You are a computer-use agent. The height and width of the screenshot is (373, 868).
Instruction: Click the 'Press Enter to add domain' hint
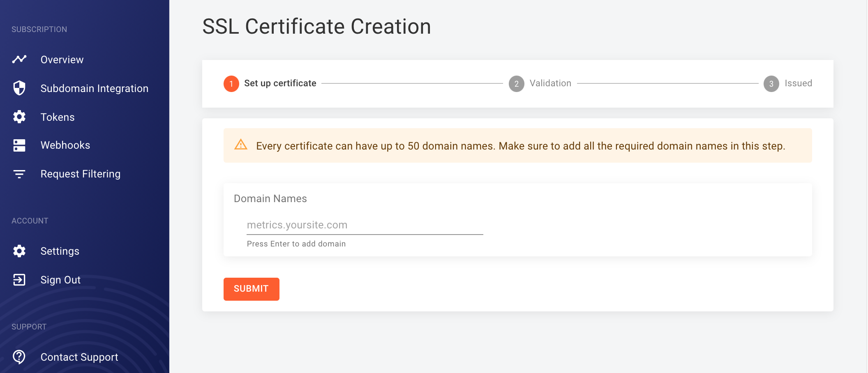tap(296, 244)
